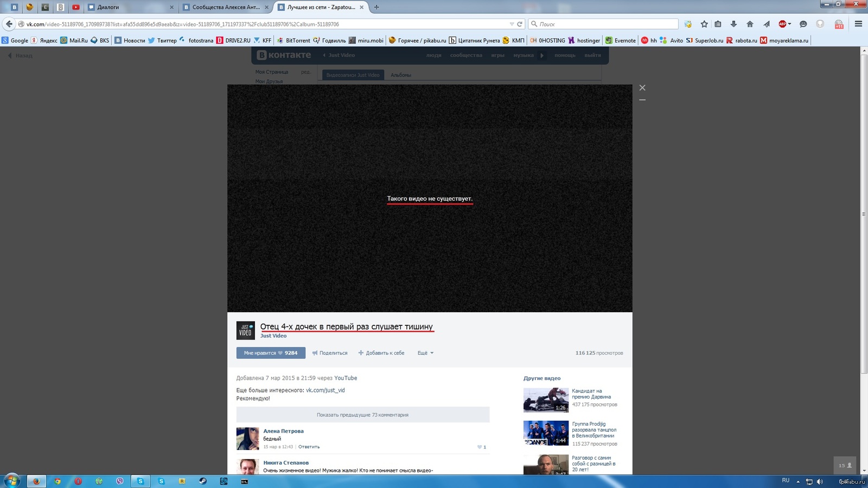Open Firefox downloads arrow icon
Viewport: 868px width, 488px height.
733,24
